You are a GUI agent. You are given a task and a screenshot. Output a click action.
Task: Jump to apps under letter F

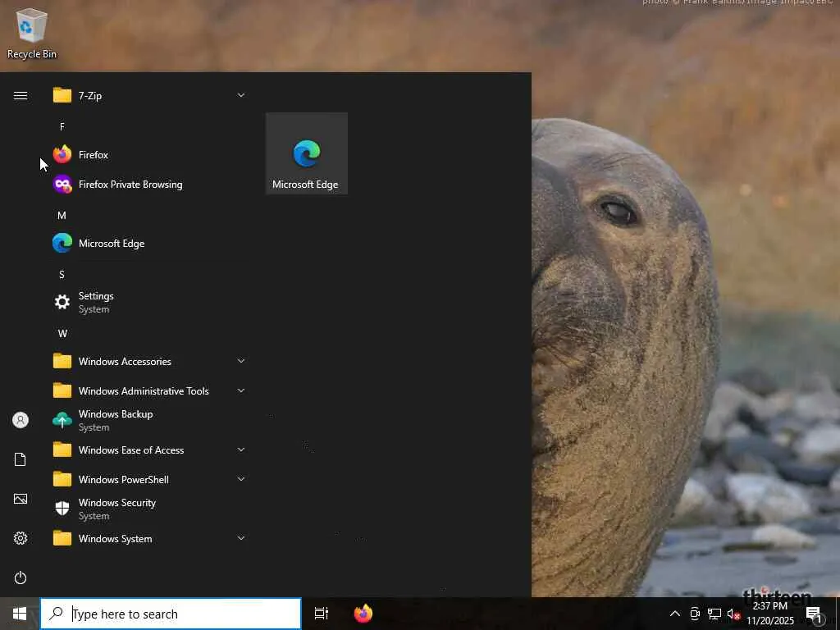point(62,126)
